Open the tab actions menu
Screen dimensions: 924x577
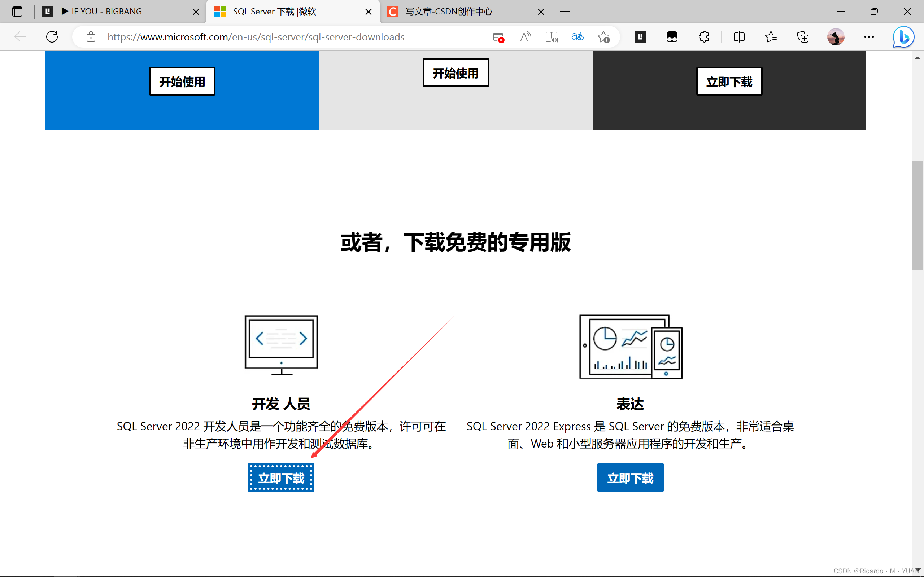click(18, 12)
